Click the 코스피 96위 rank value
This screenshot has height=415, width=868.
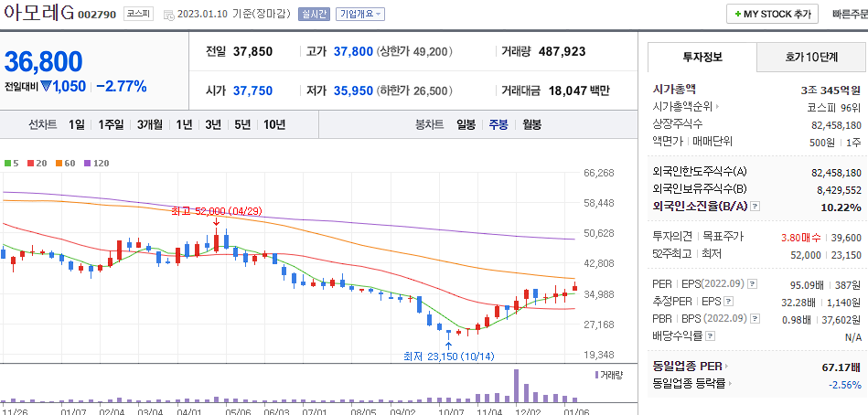[x=834, y=107]
